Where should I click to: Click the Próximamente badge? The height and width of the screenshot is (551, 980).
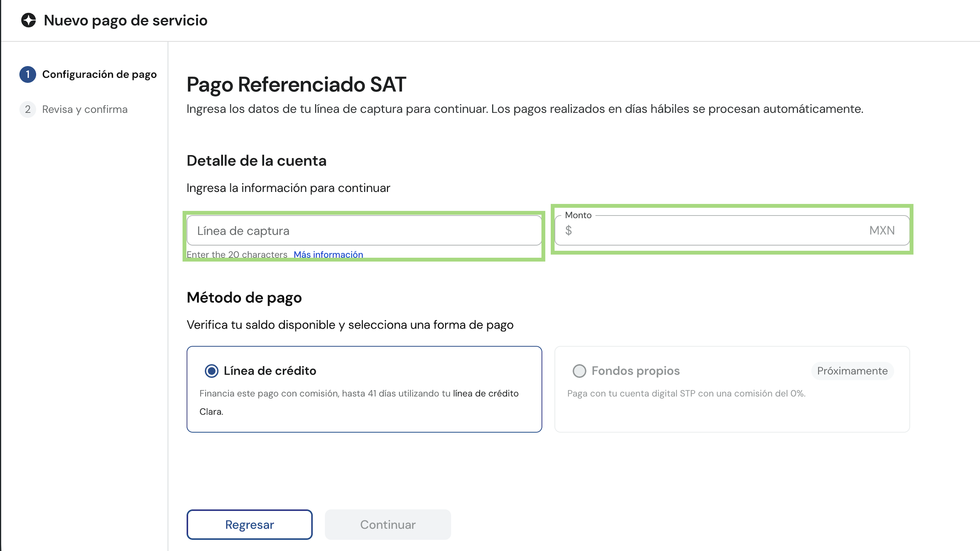(x=852, y=371)
